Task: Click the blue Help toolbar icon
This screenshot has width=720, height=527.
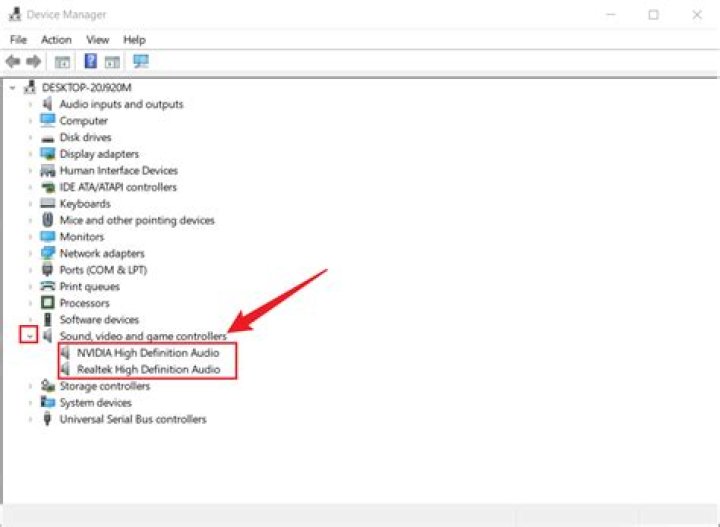Action: point(90,61)
